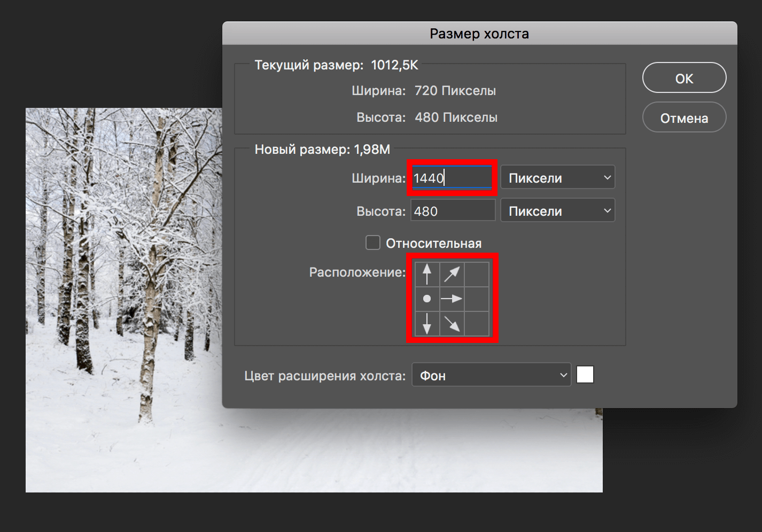Click the current height value 480 Пикселы
Viewport: 762px width, 532px height.
456,118
